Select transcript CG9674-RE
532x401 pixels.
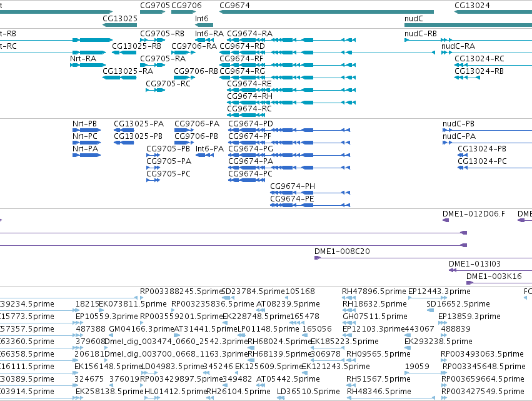249,84
